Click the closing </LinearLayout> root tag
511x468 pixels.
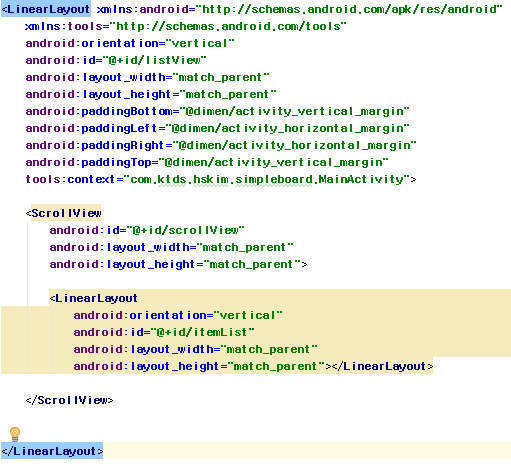[52, 451]
